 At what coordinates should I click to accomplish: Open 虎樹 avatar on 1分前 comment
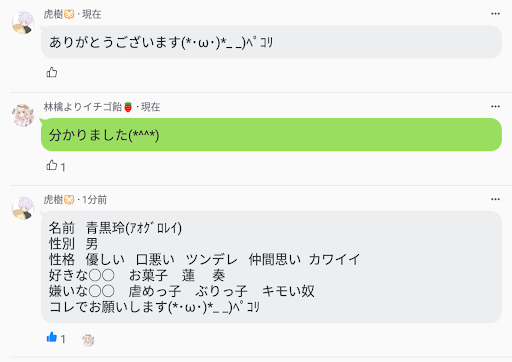point(23,208)
